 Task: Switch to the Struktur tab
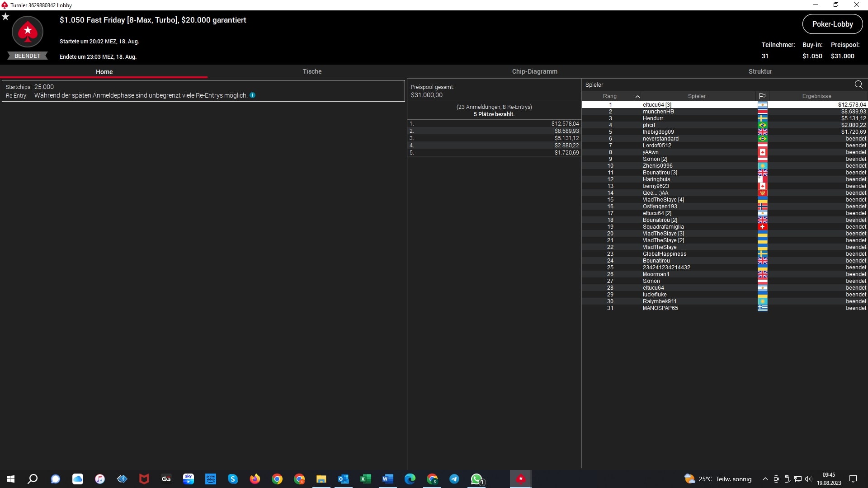[x=760, y=71]
